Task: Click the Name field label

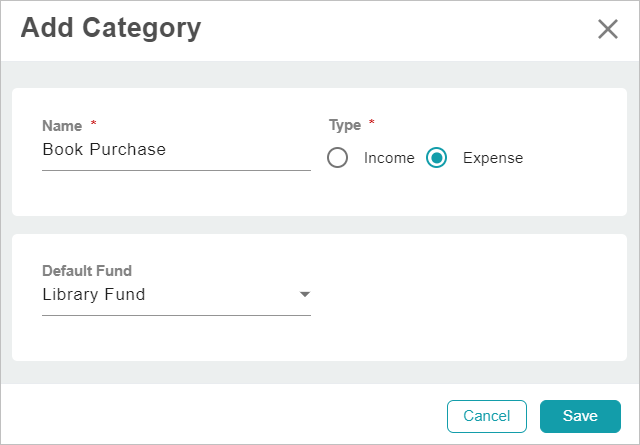Action: tap(62, 125)
